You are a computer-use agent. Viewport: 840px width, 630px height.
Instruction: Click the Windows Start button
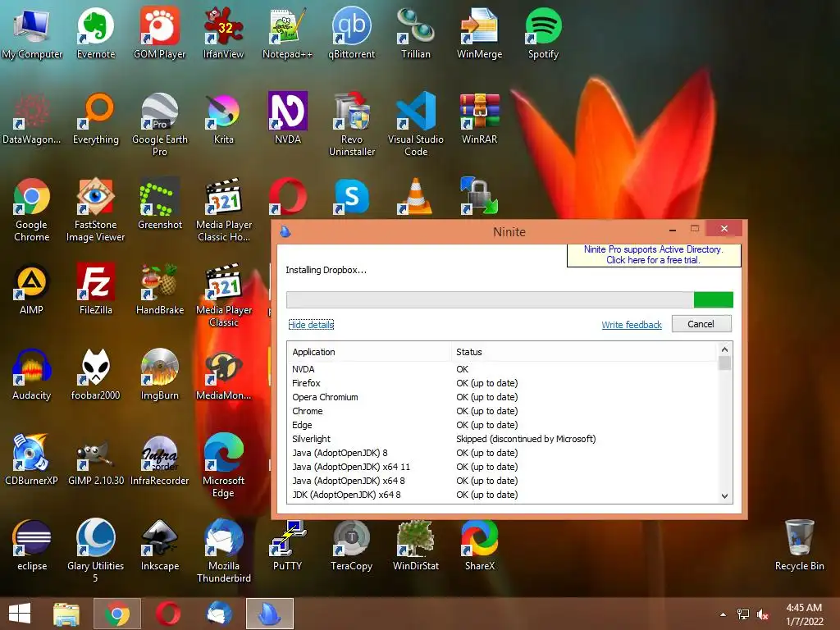[x=20, y=614]
